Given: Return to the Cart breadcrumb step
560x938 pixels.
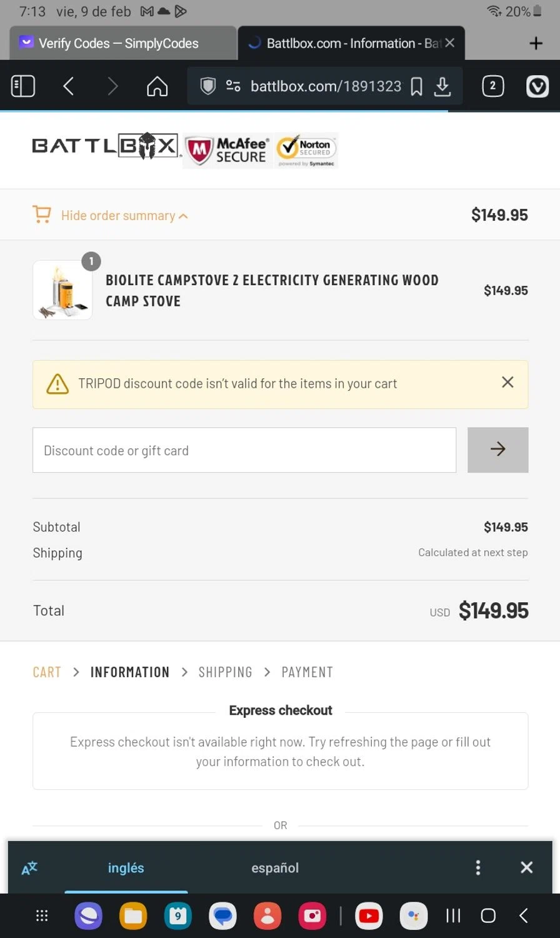Looking at the screenshot, I should tap(47, 672).
